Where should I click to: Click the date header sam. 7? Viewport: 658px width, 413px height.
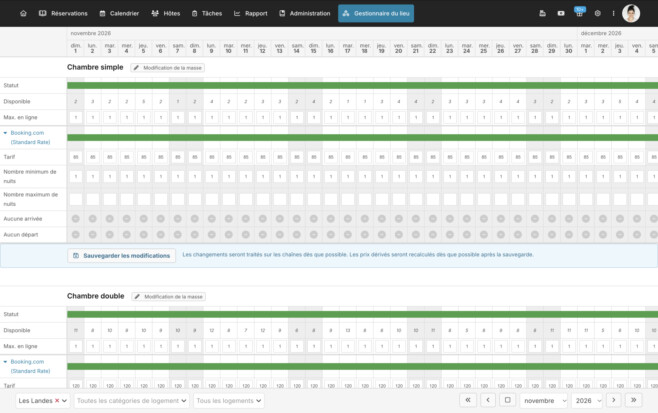click(x=178, y=48)
